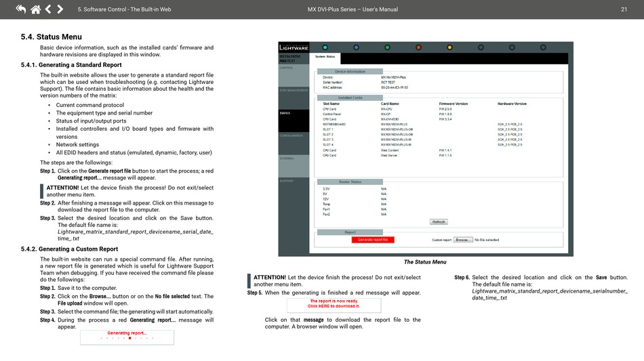This screenshot has width=644, height=361.
Task: Select the orange-red circle indicator
Action: click(418, 47)
